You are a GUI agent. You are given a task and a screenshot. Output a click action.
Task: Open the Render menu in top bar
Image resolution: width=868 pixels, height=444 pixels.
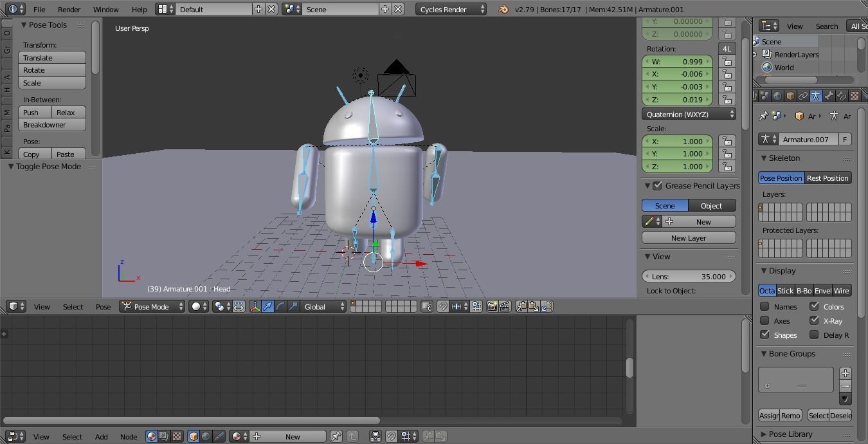(69, 9)
